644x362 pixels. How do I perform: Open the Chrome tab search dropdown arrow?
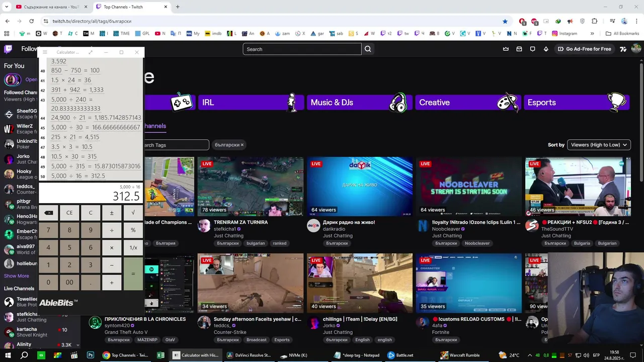pos(8,7)
